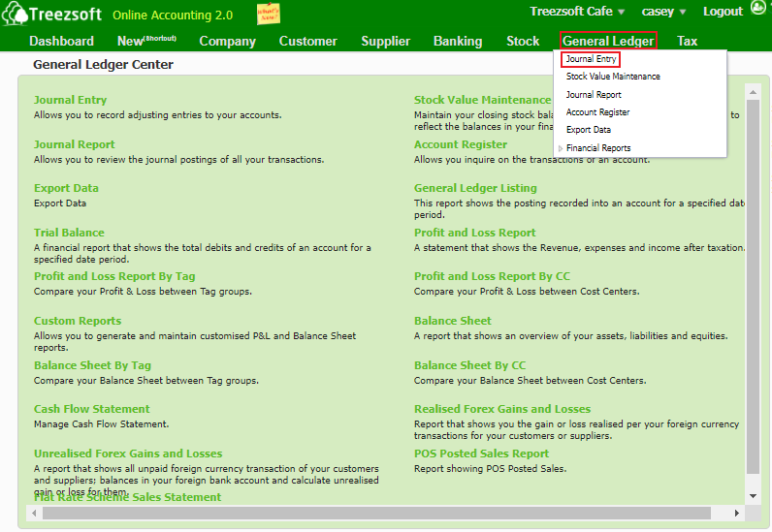Screen dimensions: 772x532
Task: Click the Online Accounting 2.0 text
Action: (173, 16)
